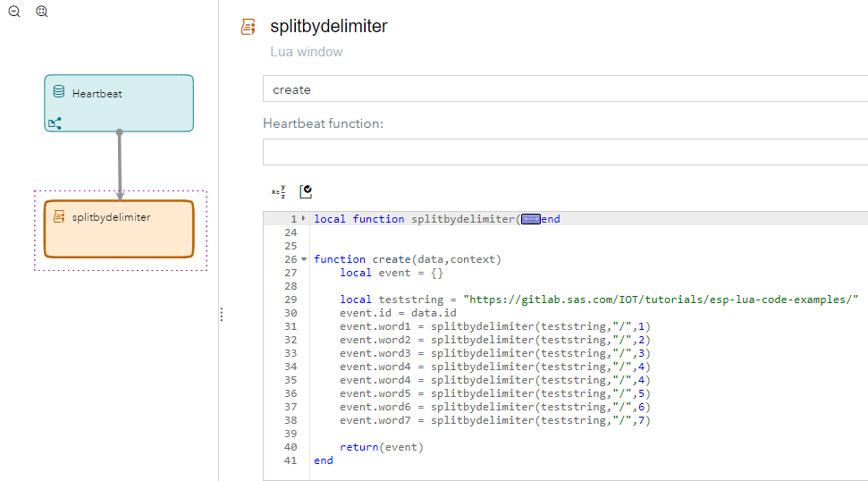This screenshot has height=481, width=868.
Task: Click the Lua window icon beside the title
Action: pyautogui.click(x=249, y=27)
